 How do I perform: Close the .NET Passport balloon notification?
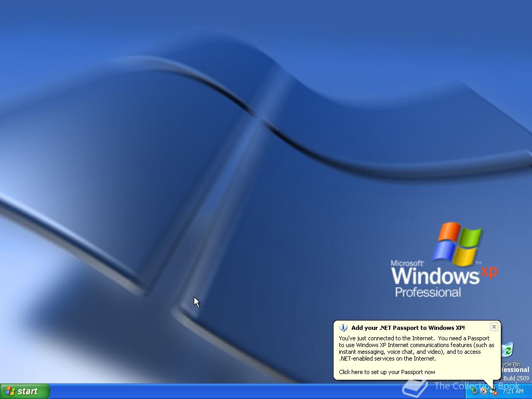coord(494,327)
